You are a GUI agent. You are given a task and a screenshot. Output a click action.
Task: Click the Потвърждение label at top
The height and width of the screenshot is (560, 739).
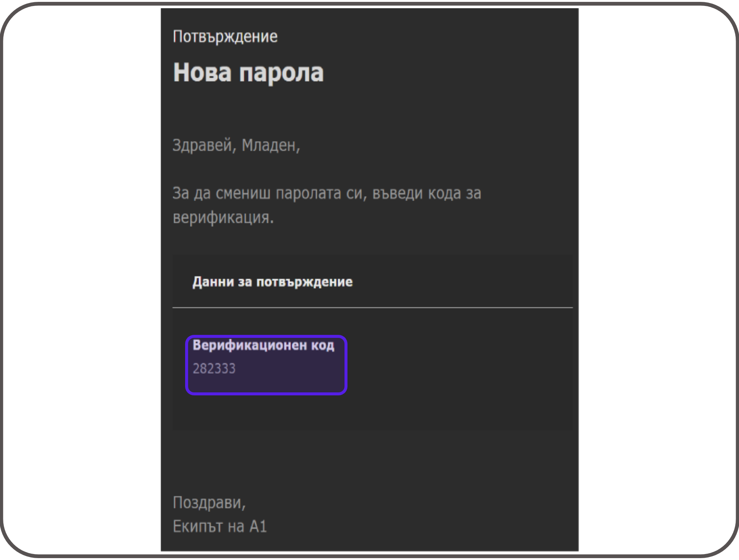(x=225, y=37)
